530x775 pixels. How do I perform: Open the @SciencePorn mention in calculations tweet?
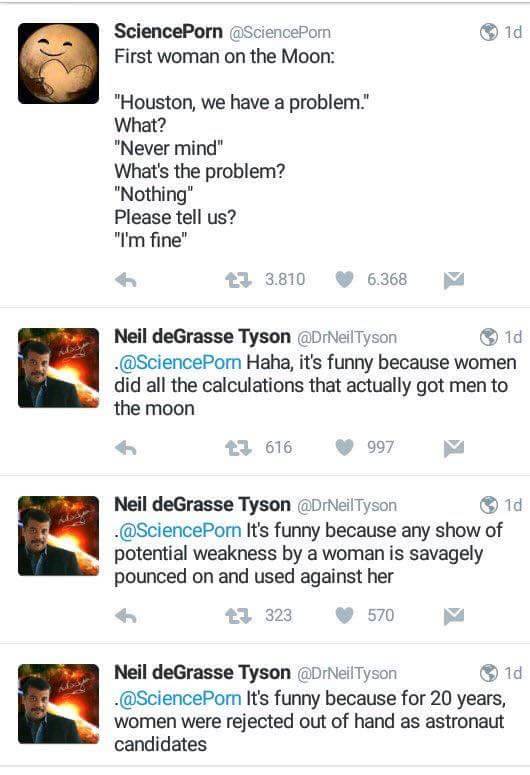(x=179, y=362)
